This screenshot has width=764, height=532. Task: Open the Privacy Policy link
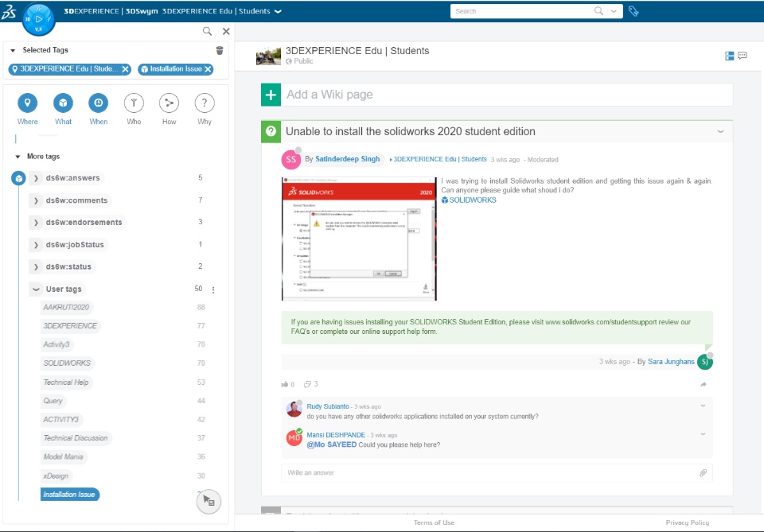(688, 522)
